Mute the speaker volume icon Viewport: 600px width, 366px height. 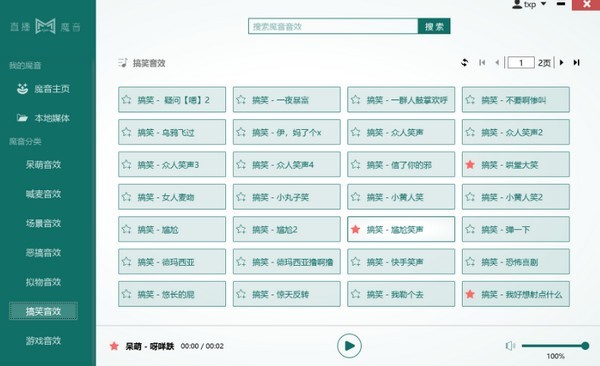click(510, 346)
